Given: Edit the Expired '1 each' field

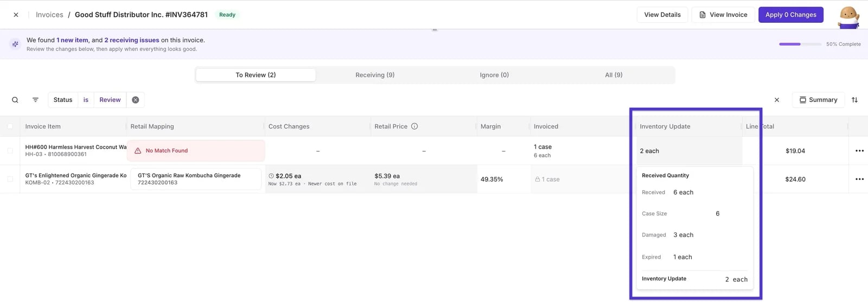Looking at the screenshot, I should 682,257.
